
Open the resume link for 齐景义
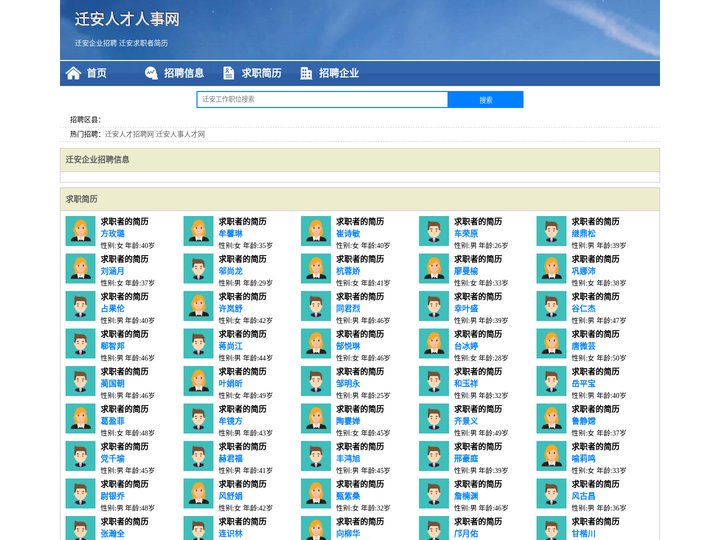(466, 421)
